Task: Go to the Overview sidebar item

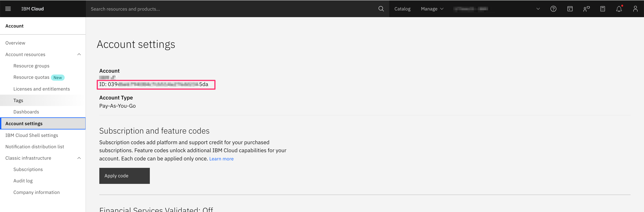Action: click(x=15, y=43)
